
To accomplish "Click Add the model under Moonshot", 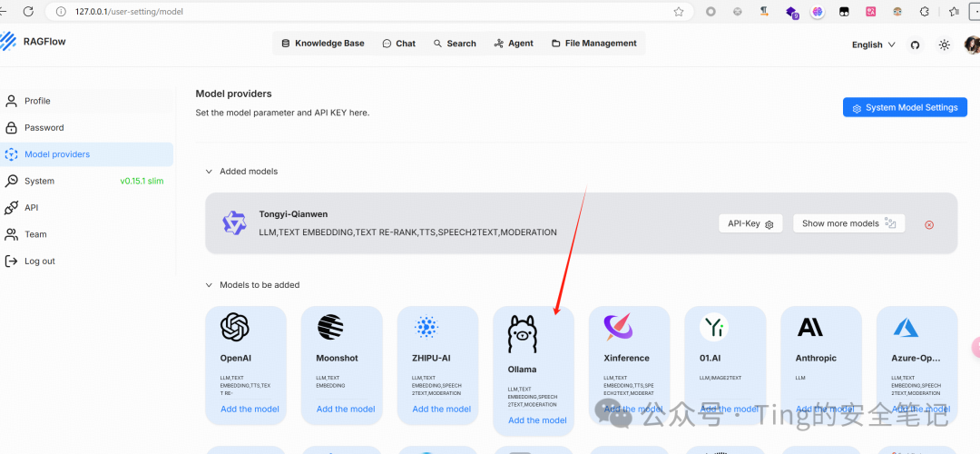I will click(x=346, y=409).
